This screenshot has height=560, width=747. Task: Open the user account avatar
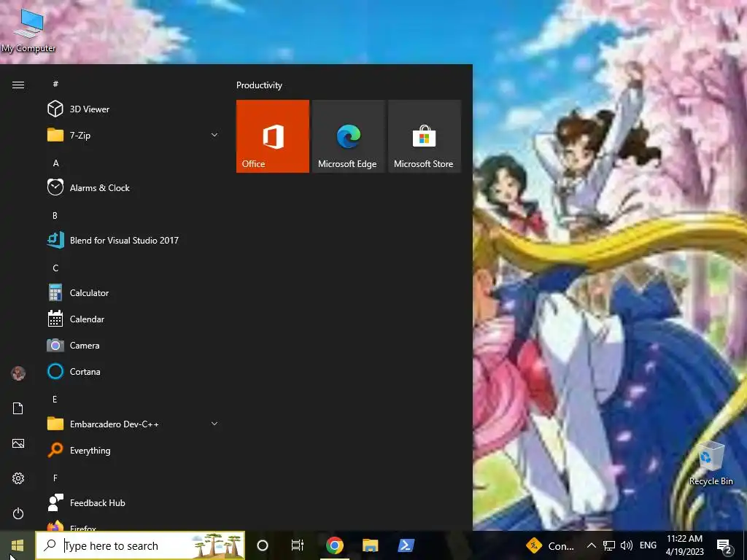point(18,373)
